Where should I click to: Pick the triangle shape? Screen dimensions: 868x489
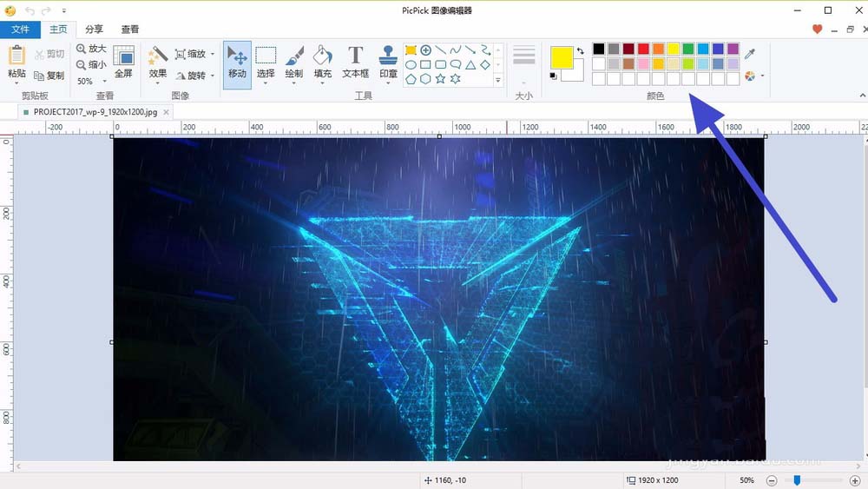coord(470,65)
